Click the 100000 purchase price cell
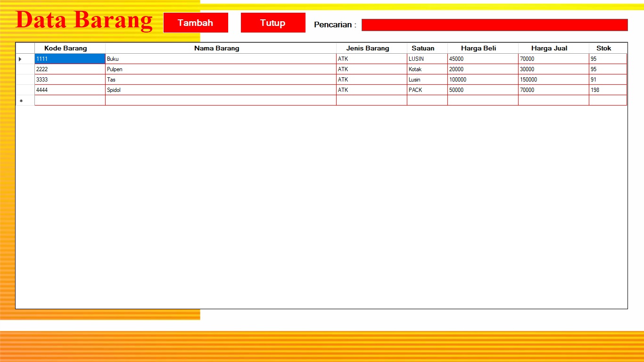Screen dimensions: 644x362 483,80
